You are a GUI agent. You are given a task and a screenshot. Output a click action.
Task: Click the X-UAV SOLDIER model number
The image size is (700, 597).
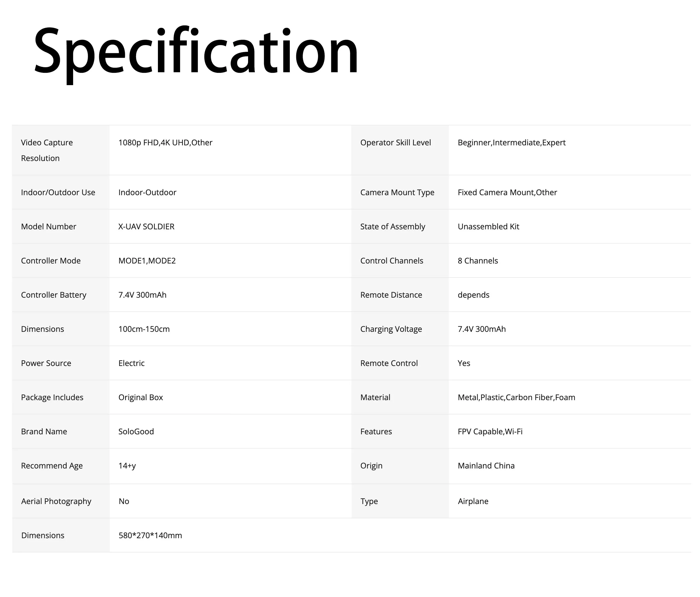[x=146, y=226]
